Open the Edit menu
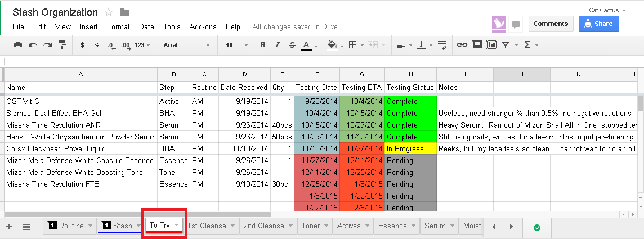 coord(39,26)
